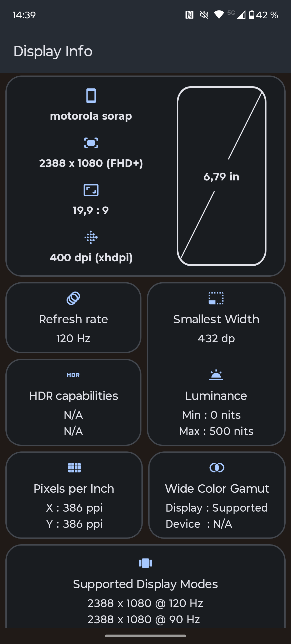Screen dimensions: 291x644
Task: Tap the Luminance sun icon
Action: [x=216, y=375]
